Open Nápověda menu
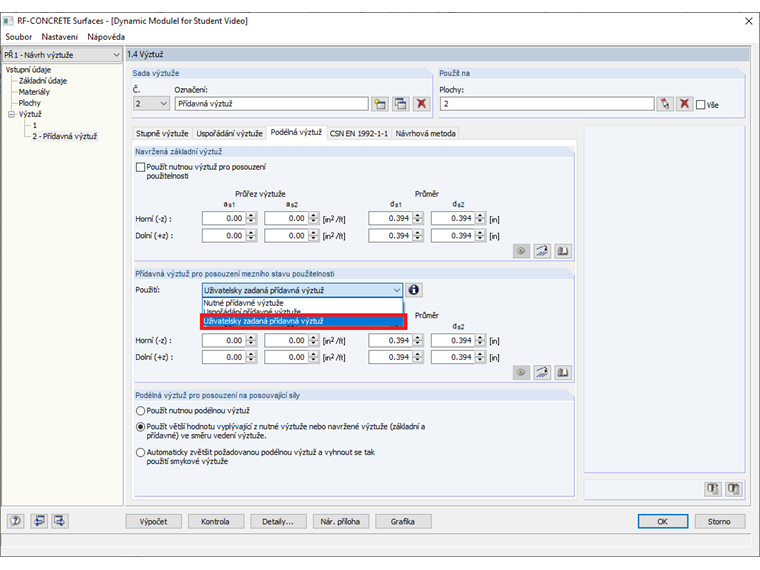Screen dimensions: 760x570 (106, 37)
